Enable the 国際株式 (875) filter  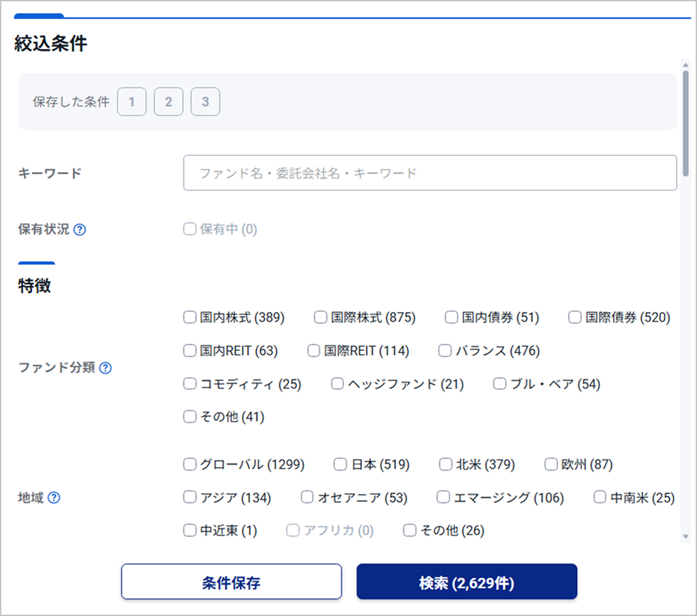click(x=320, y=318)
